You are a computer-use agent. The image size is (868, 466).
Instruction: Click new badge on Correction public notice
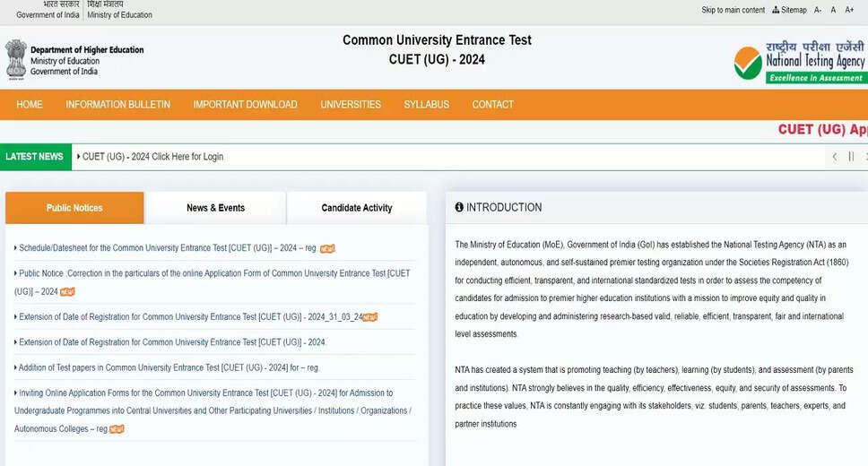point(67,291)
